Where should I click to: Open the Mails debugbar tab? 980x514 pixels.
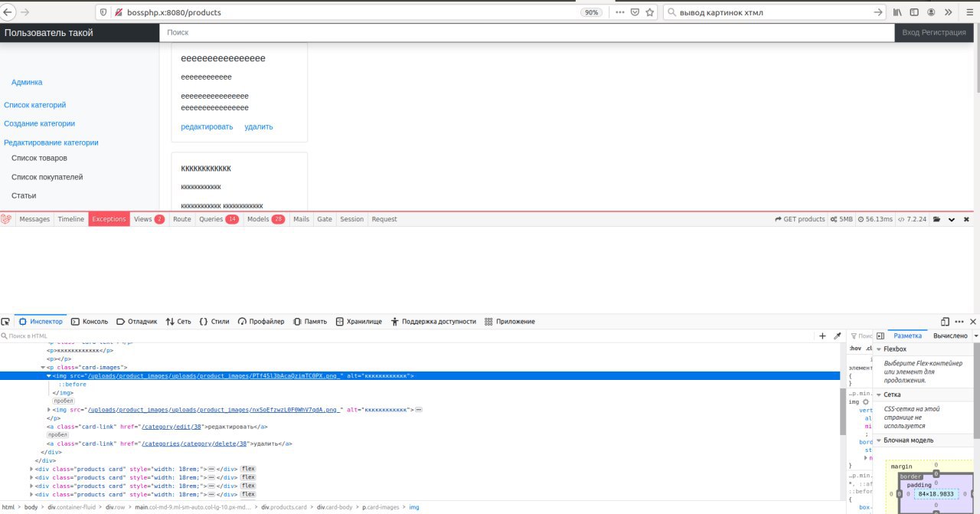[x=301, y=219]
